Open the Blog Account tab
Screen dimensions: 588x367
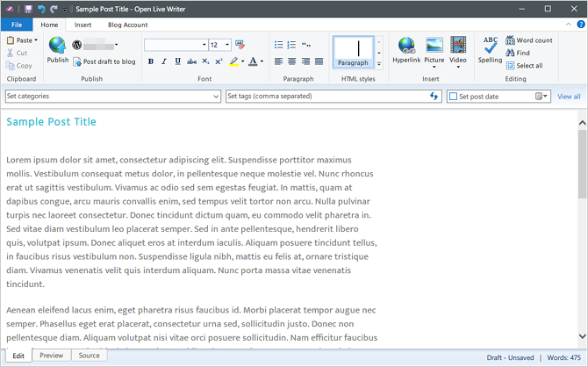pos(128,25)
